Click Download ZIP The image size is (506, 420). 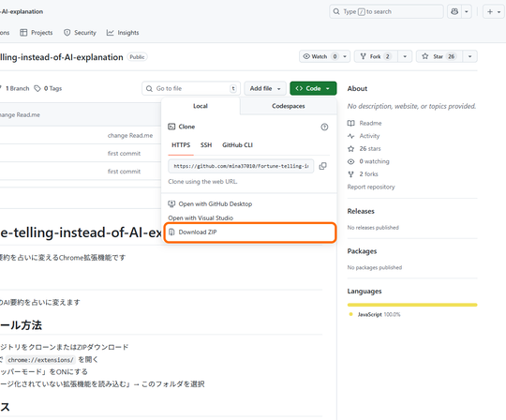coord(250,232)
